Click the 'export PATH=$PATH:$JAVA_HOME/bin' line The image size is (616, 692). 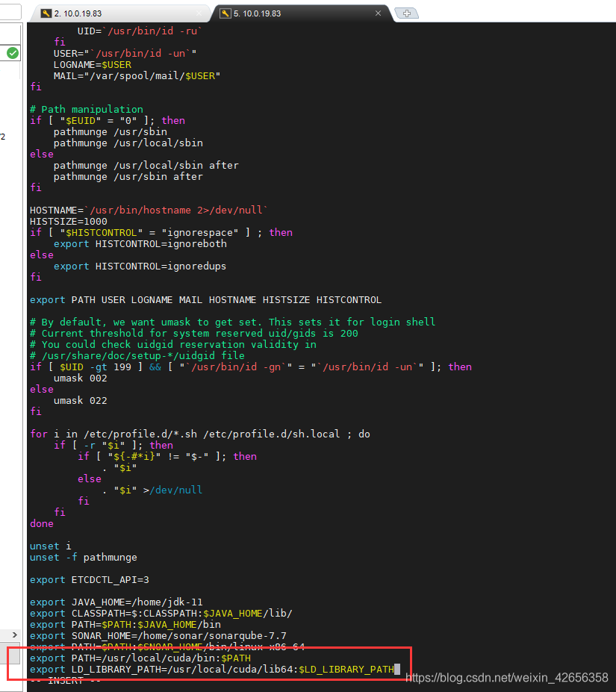pyautogui.click(x=125, y=625)
